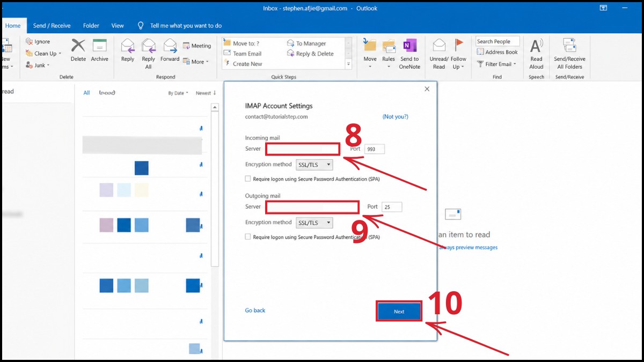Screen dimensions: 644x362
Task: Show All messages in the list
Action: (86, 93)
